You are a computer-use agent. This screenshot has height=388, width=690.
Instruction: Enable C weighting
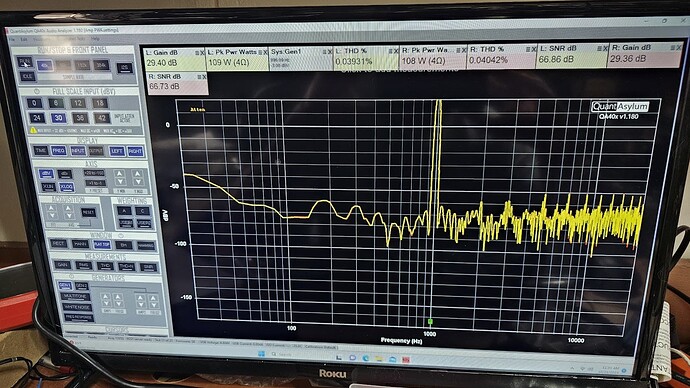pos(143,211)
